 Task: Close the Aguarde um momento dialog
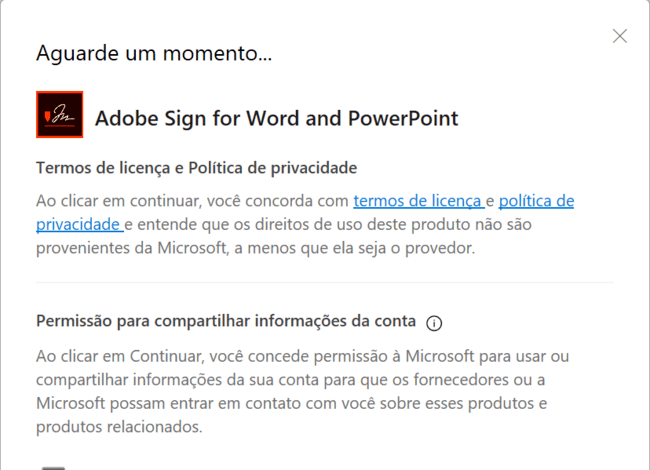[x=620, y=36]
